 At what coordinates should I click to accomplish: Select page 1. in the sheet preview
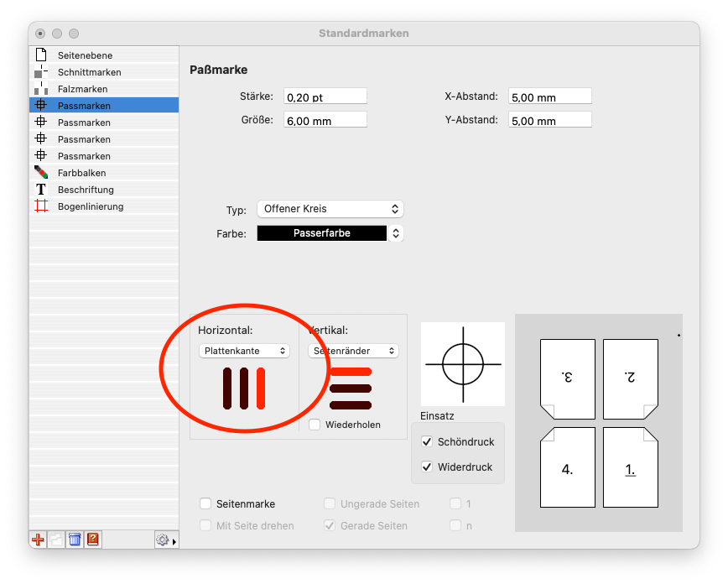630,467
